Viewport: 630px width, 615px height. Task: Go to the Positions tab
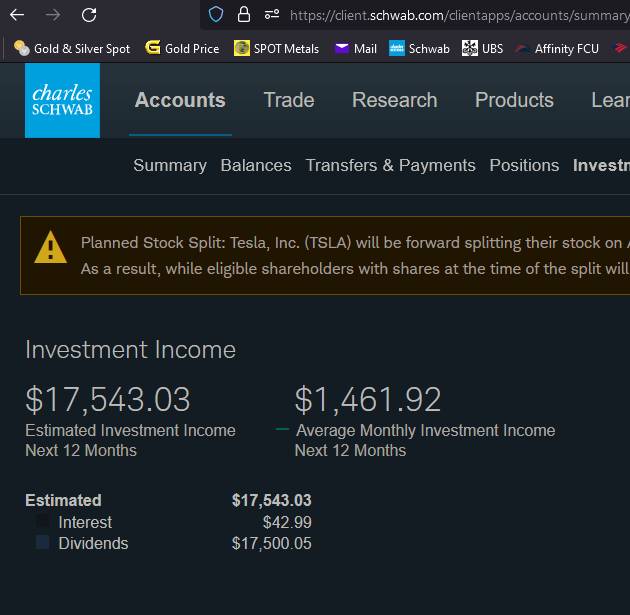tap(524, 165)
